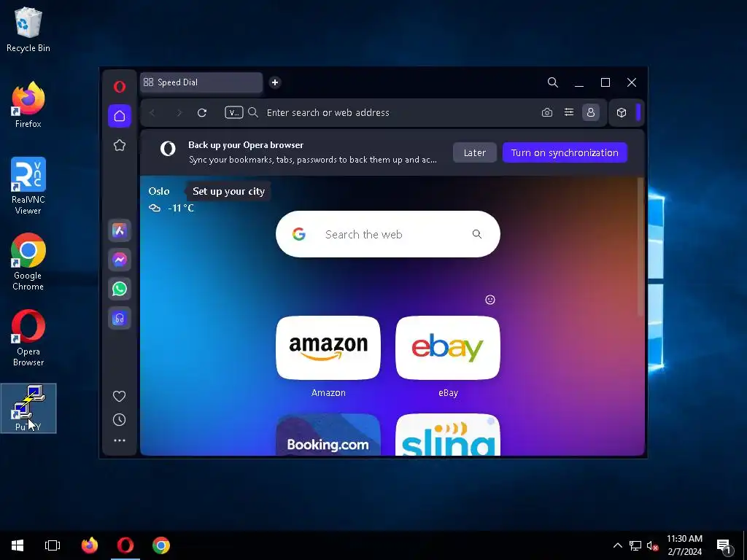Click Turn on synchronization
The height and width of the screenshot is (560, 747).
[565, 153]
